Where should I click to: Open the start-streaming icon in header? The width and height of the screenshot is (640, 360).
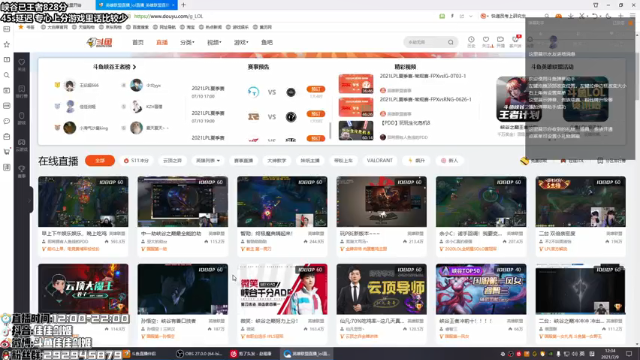click(x=500, y=41)
